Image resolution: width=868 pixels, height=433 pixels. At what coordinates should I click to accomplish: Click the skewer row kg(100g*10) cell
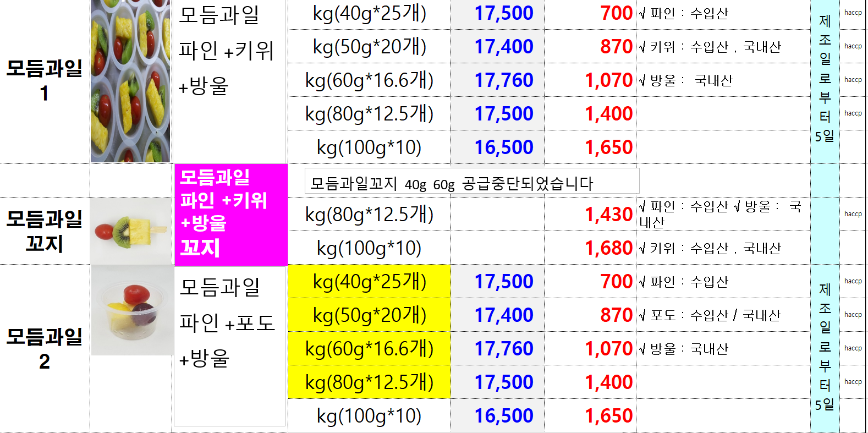tap(369, 248)
